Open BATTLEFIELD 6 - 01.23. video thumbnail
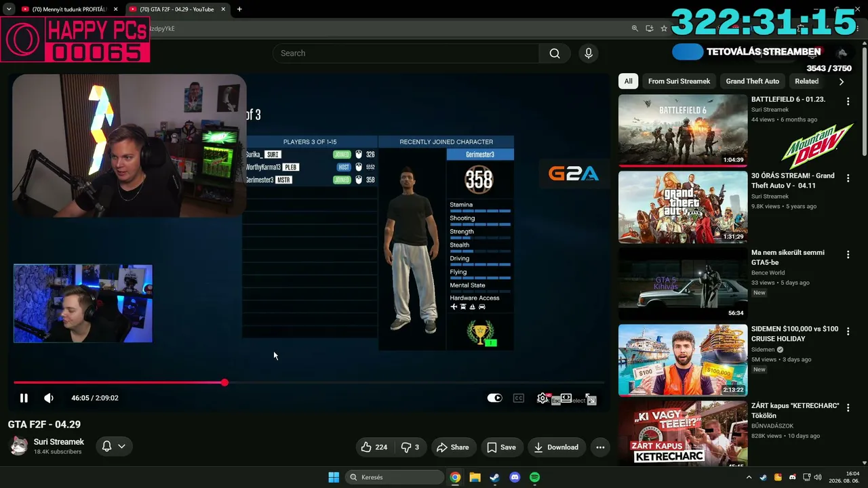The height and width of the screenshot is (488, 868). (683, 130)
